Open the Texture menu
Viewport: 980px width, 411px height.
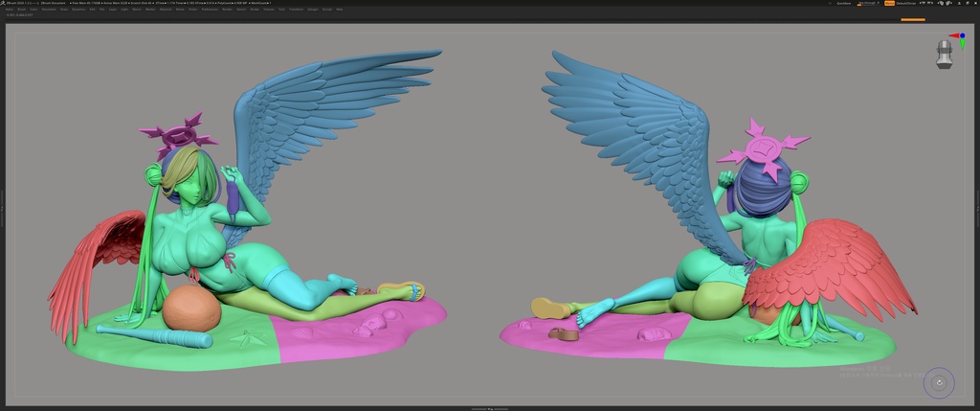[x=268, y=10]
